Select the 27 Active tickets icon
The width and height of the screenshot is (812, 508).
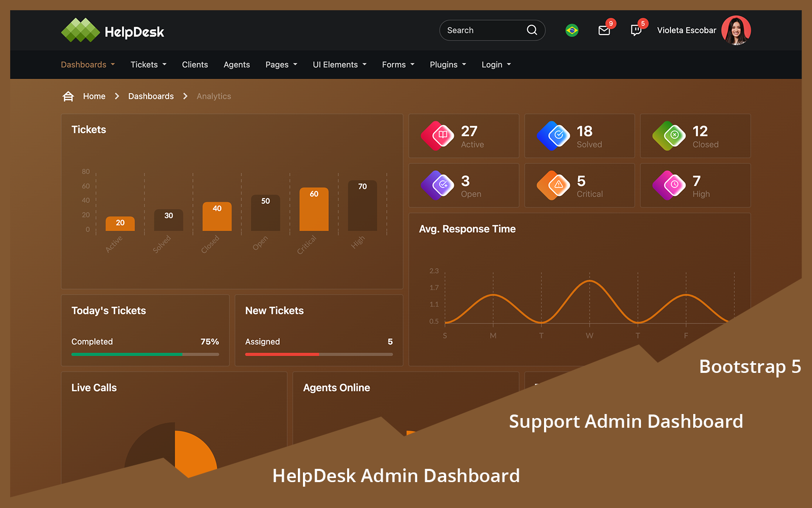coord(437,136)
